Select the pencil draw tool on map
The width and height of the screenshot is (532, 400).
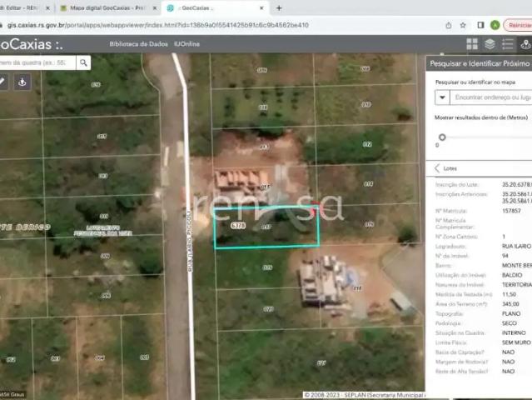pyautogui.click(x=2, y=82)
